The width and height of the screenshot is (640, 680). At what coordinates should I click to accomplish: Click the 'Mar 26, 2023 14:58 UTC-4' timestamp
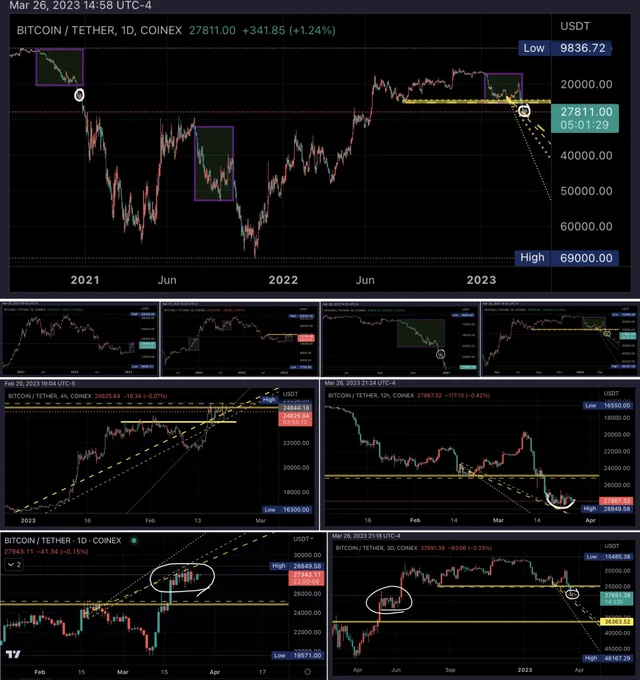pos(80,5)
